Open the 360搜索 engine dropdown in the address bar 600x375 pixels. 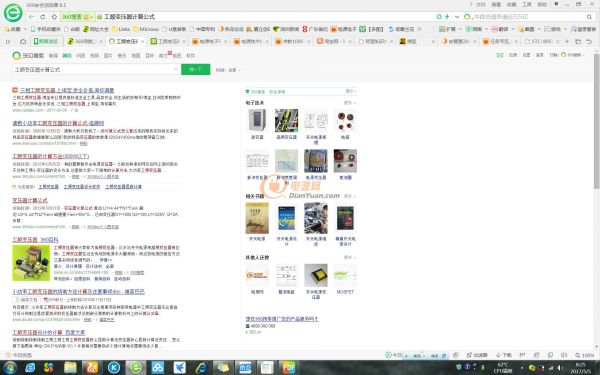pos(77,17)
